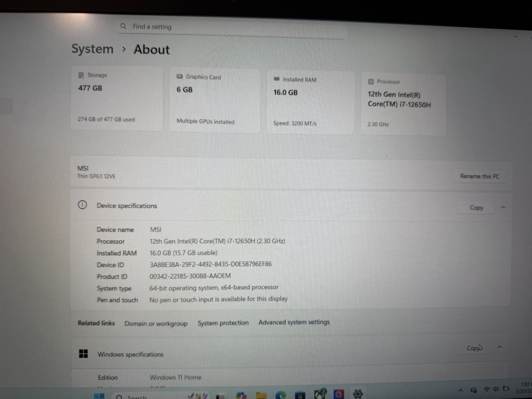Open the Settings gear icon on taskbar
Image resolution: width=532 pixels, height=399 pixels.
[x=358, y=394]
